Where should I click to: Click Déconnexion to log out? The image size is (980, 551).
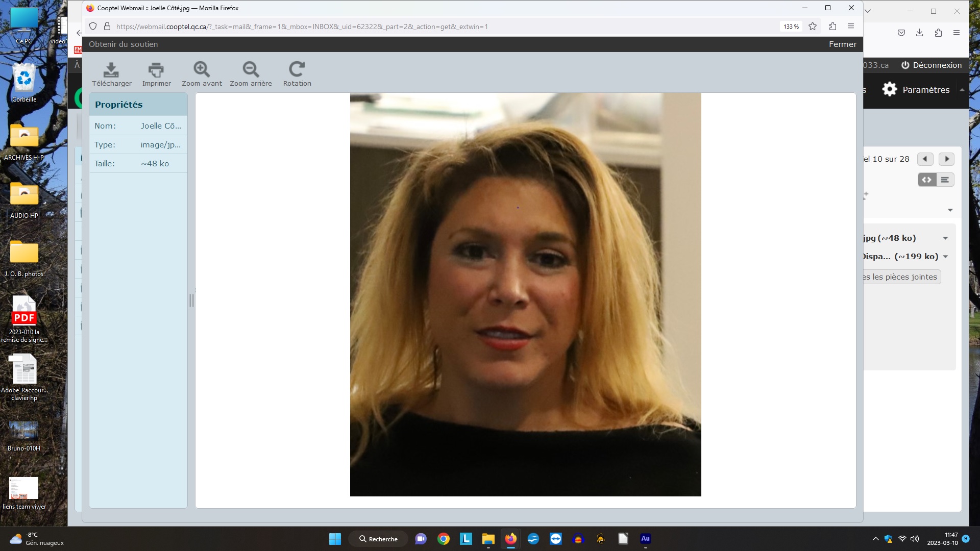coord(932,65)
